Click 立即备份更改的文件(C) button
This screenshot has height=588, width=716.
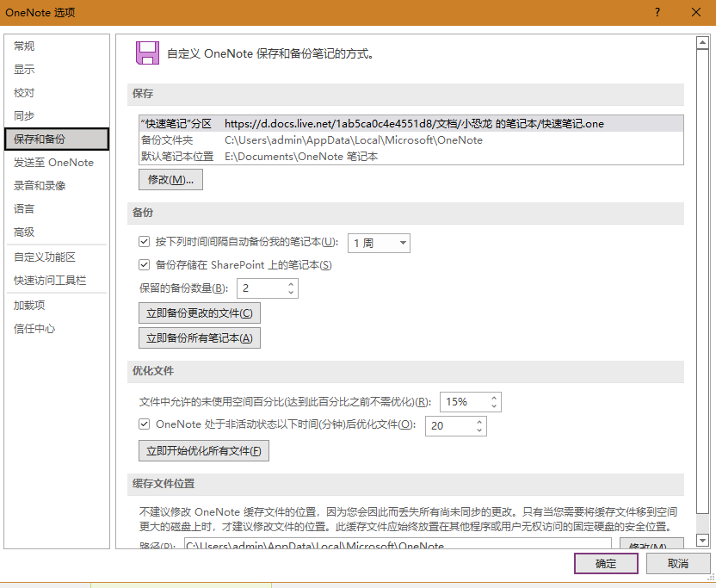pos(200,313)
